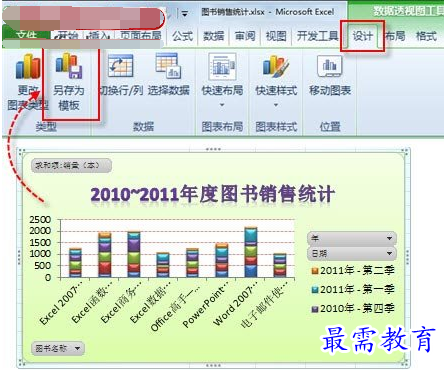Screen dimensions: 444x371
Task: Switch to the 设计 (Design) tab
Action: (362, 36)
